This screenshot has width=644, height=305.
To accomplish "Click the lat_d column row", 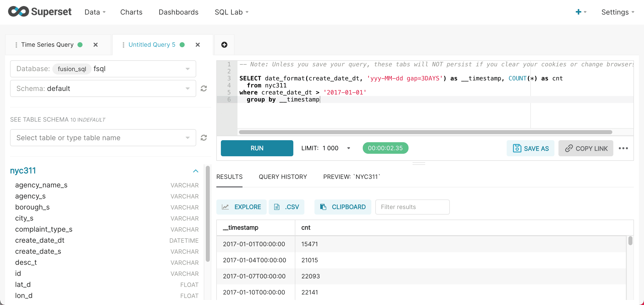I will 107,285.
